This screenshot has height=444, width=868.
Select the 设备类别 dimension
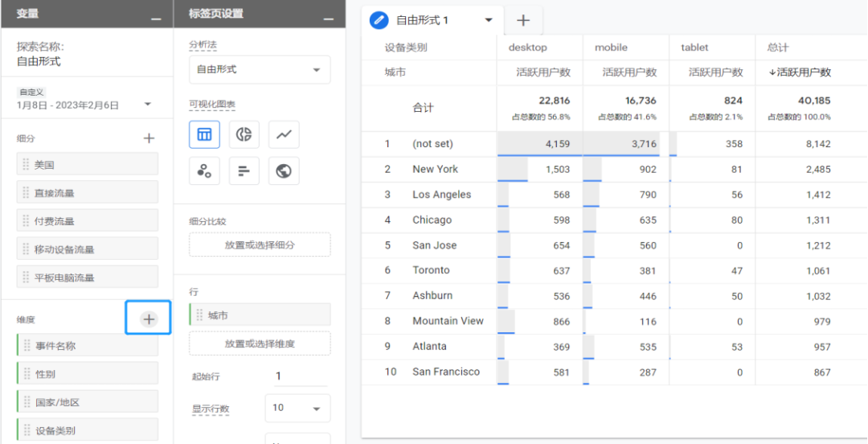[x=88, y=430]
